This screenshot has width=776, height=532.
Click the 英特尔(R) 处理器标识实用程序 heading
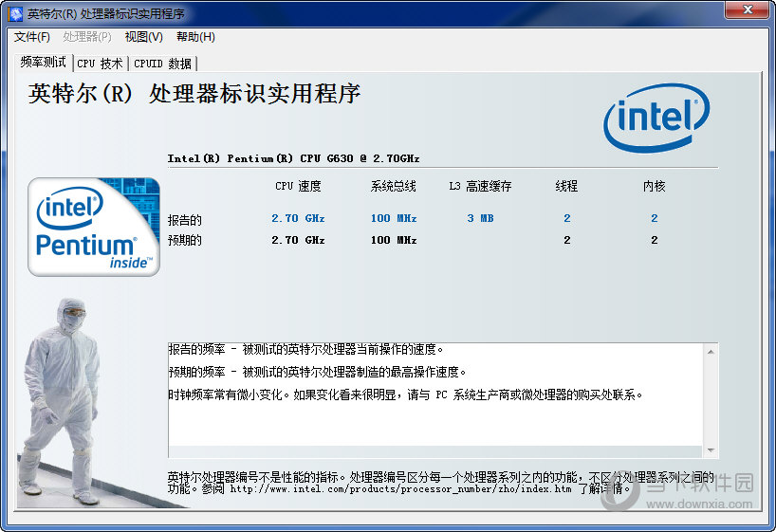194,94
